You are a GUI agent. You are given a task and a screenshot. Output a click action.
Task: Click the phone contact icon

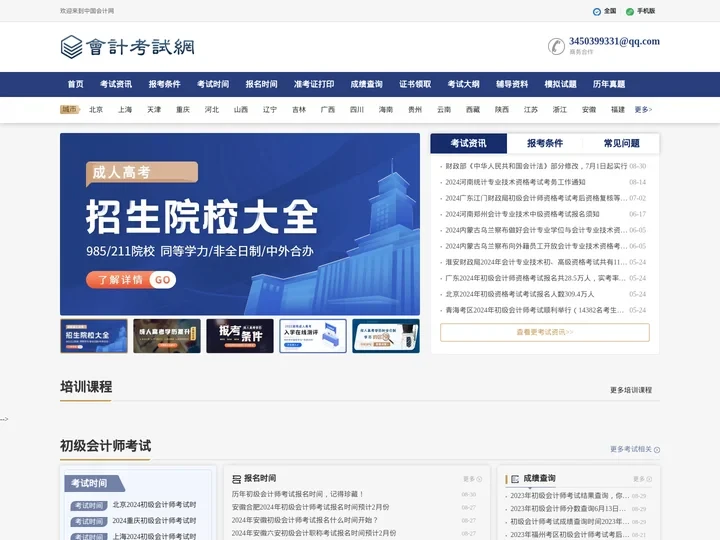point(556,46)
